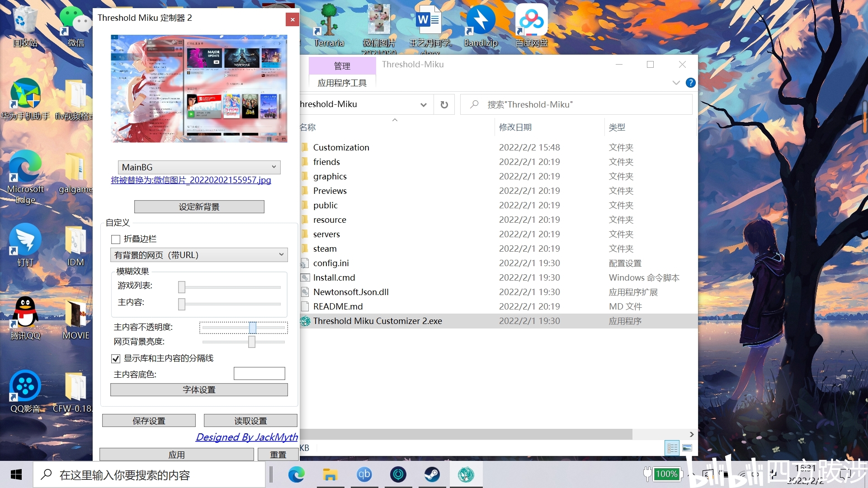868x488 pixels.
Task: Sort files by 名称 column header
Action: coord(307,127)
